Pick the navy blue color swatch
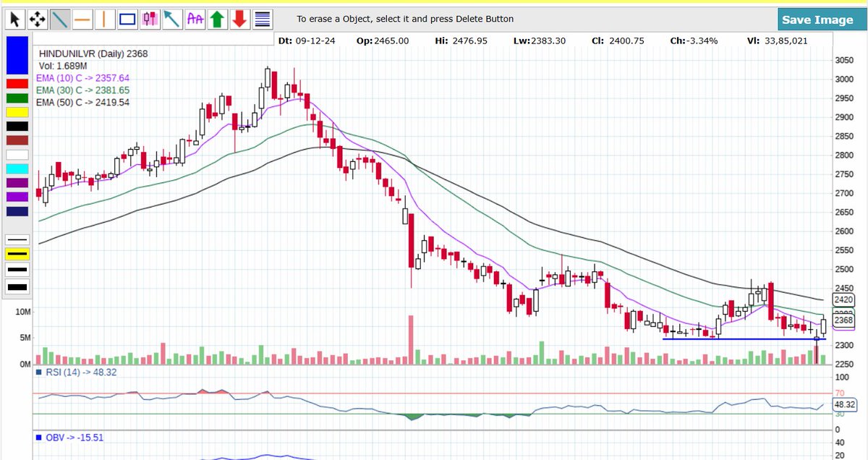 17,211
